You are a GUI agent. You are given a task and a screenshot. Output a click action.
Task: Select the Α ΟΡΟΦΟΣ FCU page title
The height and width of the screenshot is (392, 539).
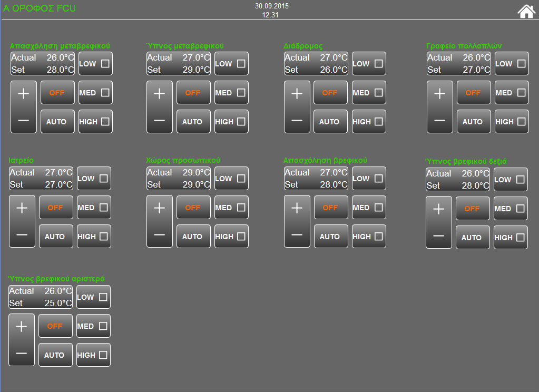40,8
